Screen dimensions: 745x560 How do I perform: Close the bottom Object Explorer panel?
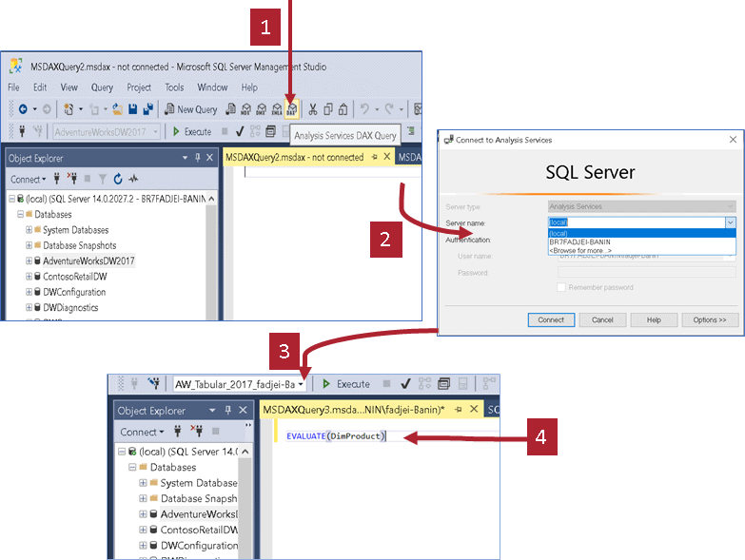(243, 410)
